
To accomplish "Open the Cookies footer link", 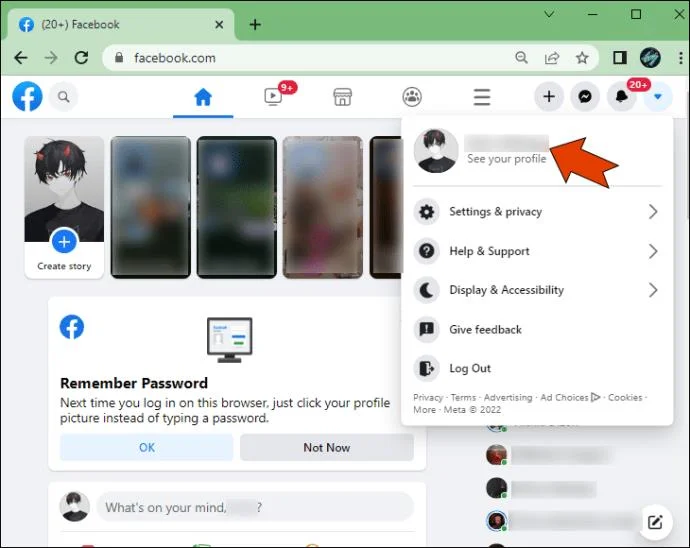I will click(x=625, y=397).
